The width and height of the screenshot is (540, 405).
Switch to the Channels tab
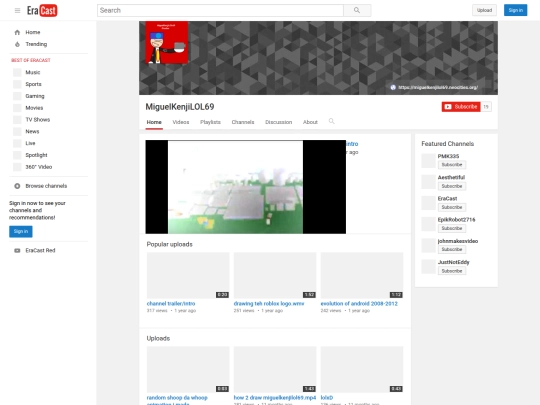click(243, 122)
